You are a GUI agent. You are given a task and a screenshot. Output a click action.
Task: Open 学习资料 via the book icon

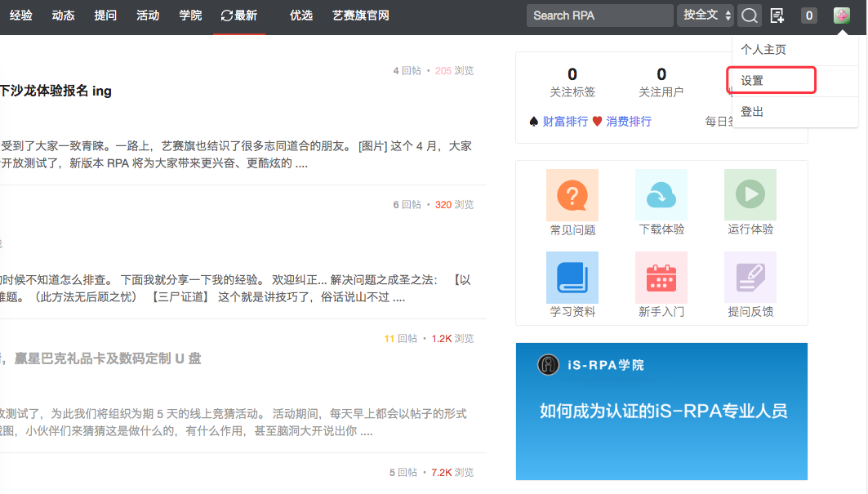coord(572,277)
